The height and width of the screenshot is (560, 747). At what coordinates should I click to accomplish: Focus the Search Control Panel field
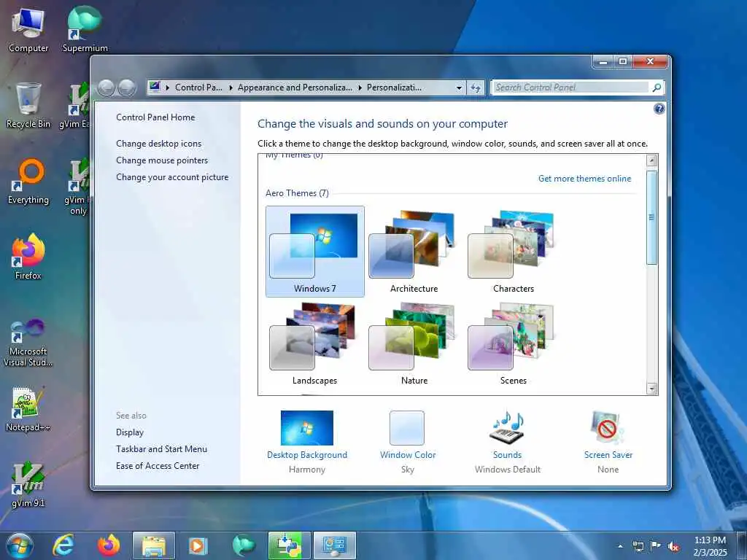click(570, 87)
